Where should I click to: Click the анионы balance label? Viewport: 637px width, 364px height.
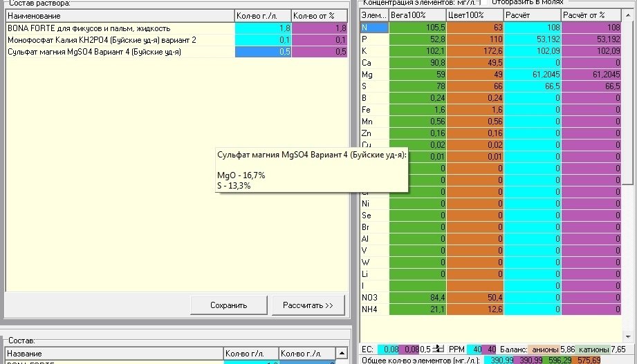coord(545,349)
